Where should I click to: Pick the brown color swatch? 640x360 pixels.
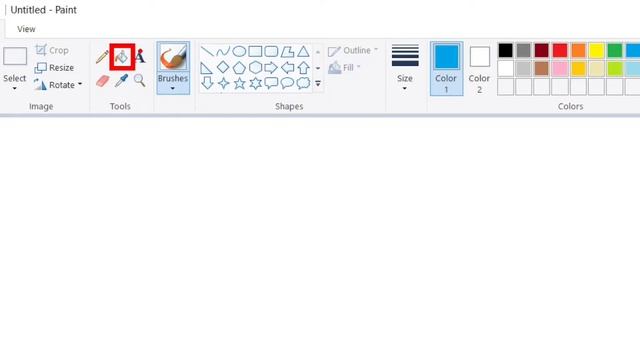pyautogui.click(x=542, y=69)
